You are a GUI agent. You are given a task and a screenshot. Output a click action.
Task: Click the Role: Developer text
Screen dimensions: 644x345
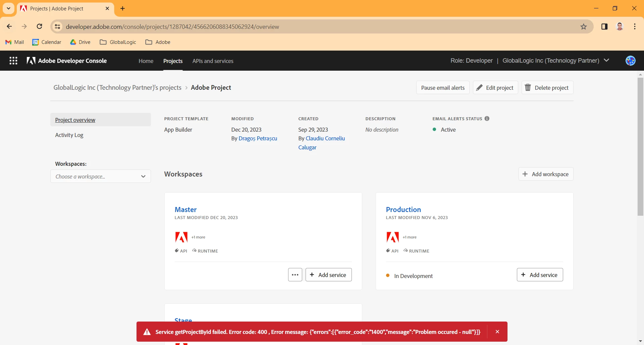point(472,61)
